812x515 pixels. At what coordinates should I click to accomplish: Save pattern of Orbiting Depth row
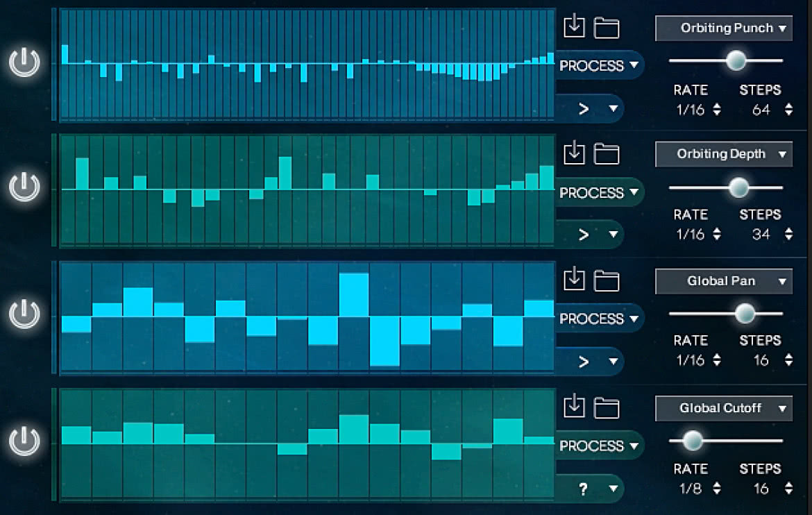click(x=574, y=153)
